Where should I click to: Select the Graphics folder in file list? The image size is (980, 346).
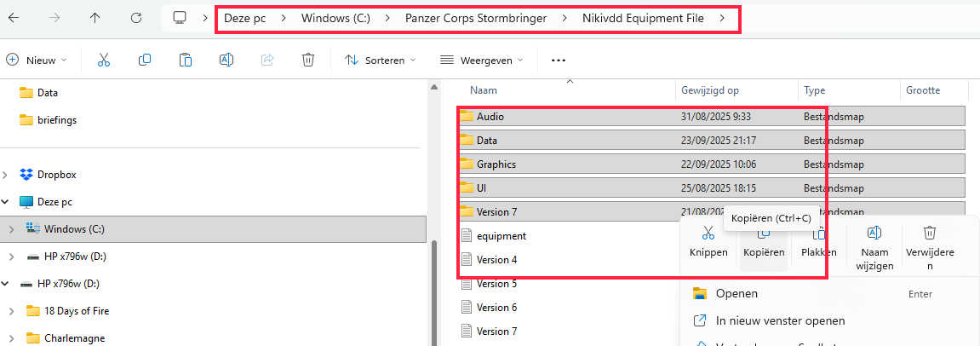[x=496, y=164]
